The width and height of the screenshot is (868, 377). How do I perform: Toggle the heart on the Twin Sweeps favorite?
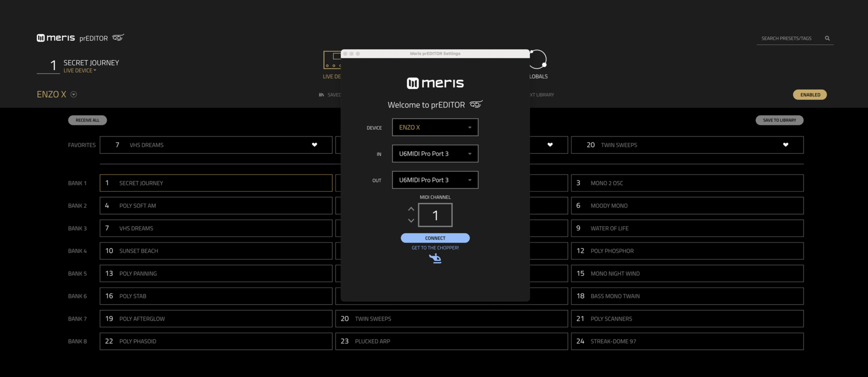[x=786, y=145]
